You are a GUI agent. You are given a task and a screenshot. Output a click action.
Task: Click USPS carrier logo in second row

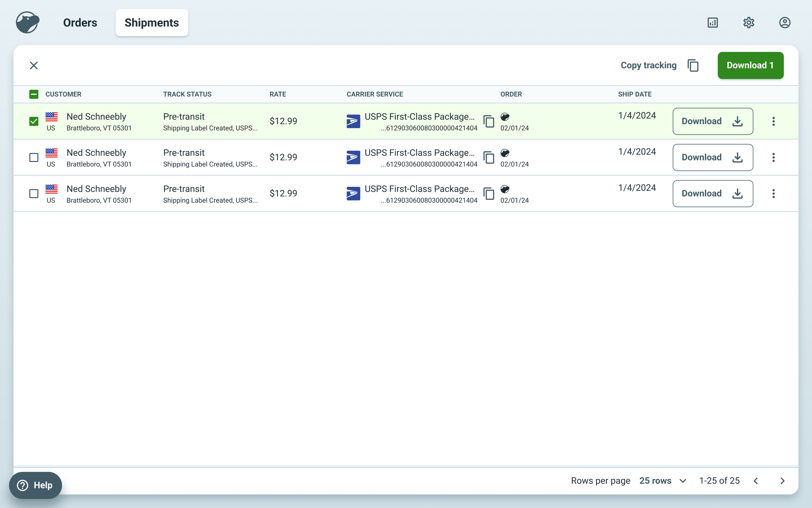[353, 157]
